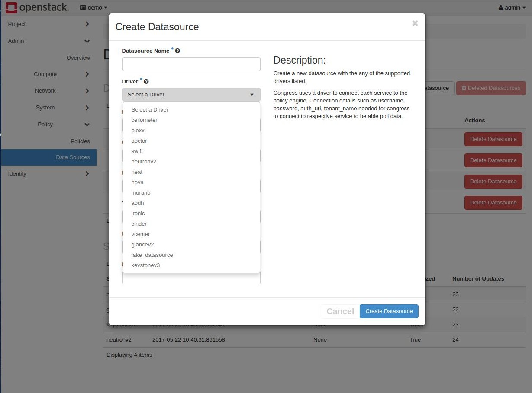Select doctor driver option
Viewport: 532px width, 393px height.
point(191,141)
